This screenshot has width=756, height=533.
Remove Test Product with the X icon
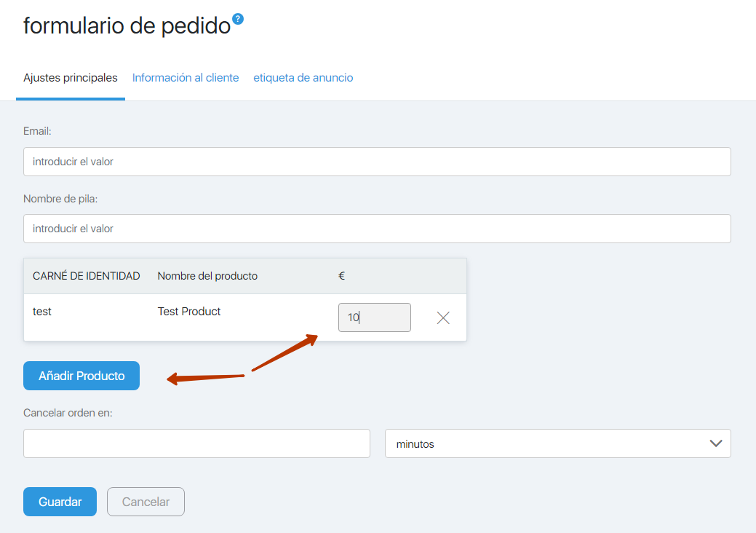click(443, 317)
